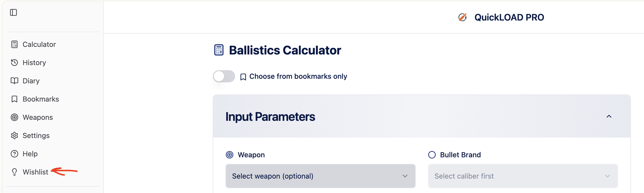Enable Choose from bookmarks only toggle

coord(224,76)
